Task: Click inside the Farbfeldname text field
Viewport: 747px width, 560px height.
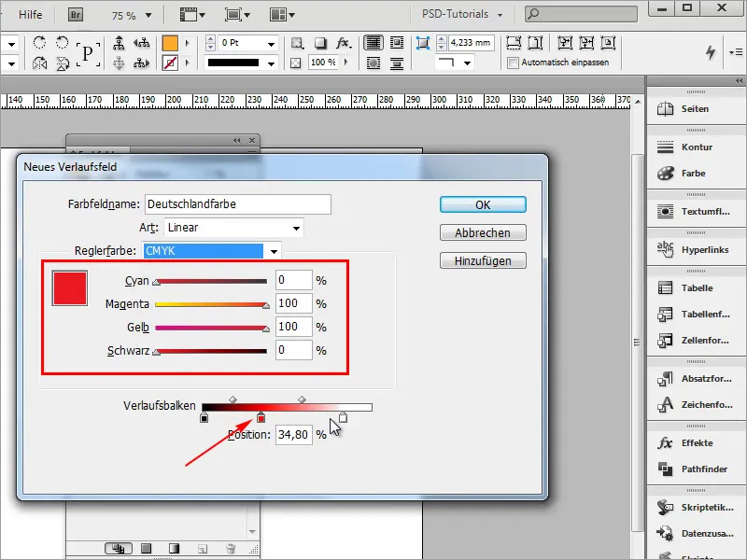Action: pyautogui.click(x=238, y=203)
